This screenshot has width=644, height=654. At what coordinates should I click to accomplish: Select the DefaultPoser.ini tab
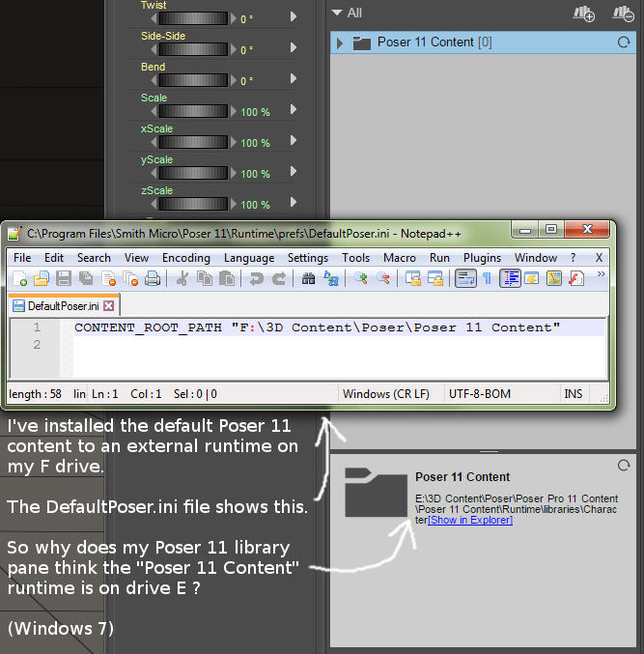(x=63, y=305)
